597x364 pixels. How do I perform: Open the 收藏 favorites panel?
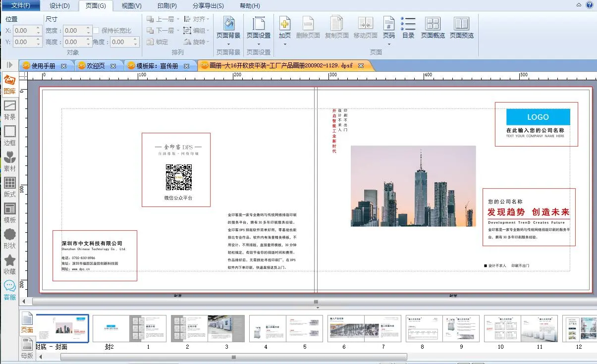9,264
